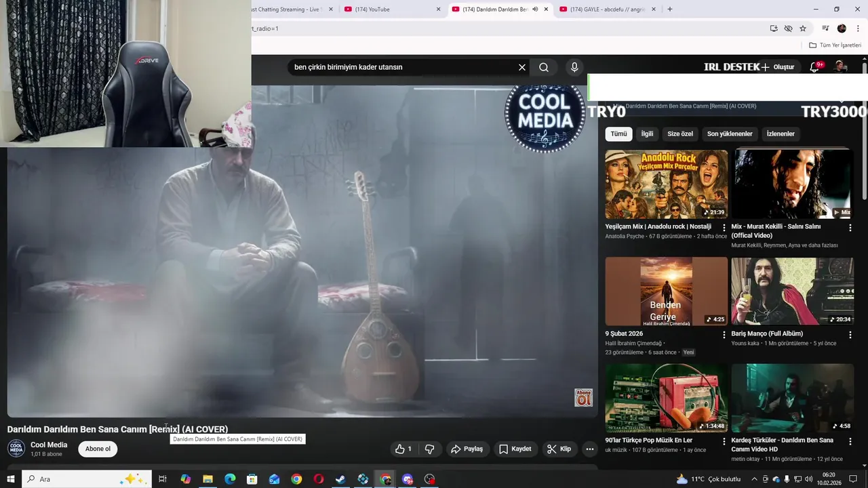The height and width of the screenshot is (488, 868).
Task: Create a clip with Klip button
Action: (559, 449)
